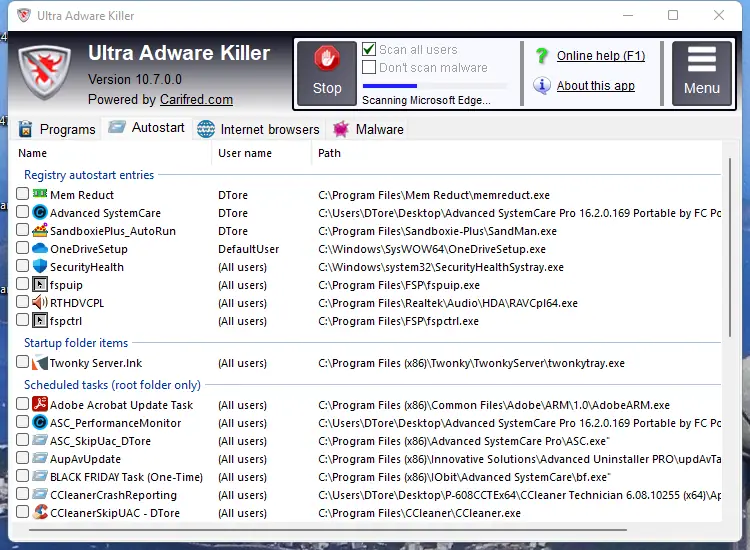Click the Mem Reduct icon
750x550 pixels.
(40, 194)
